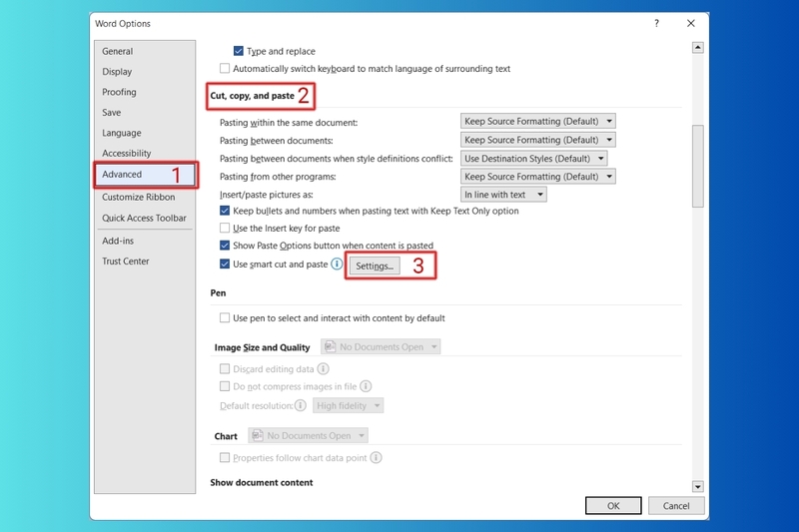Open the Add-ins category

click(x=145, y=241)
